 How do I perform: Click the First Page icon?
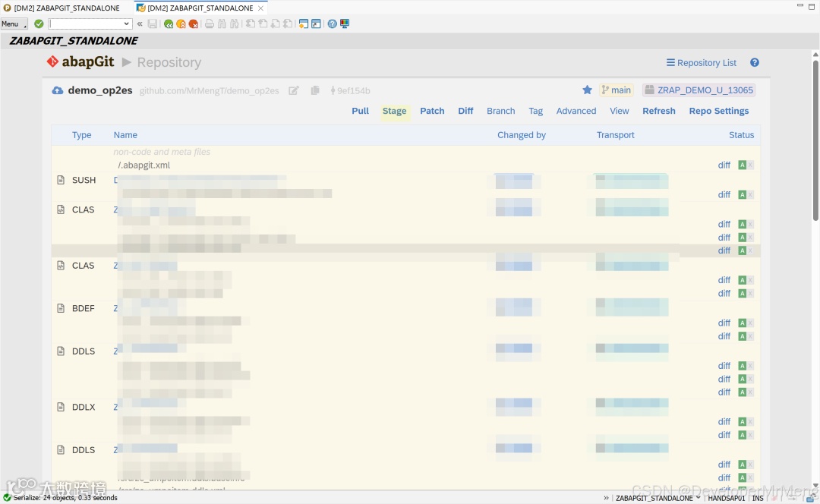pos(251,24)
